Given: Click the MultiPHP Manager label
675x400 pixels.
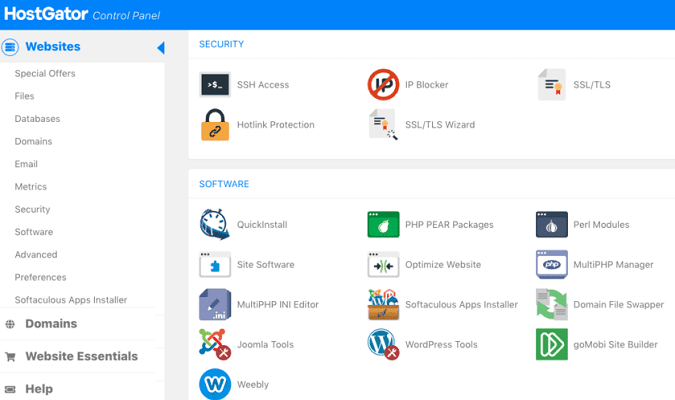Looking at the screenshot, I should [x=613, y=265].
